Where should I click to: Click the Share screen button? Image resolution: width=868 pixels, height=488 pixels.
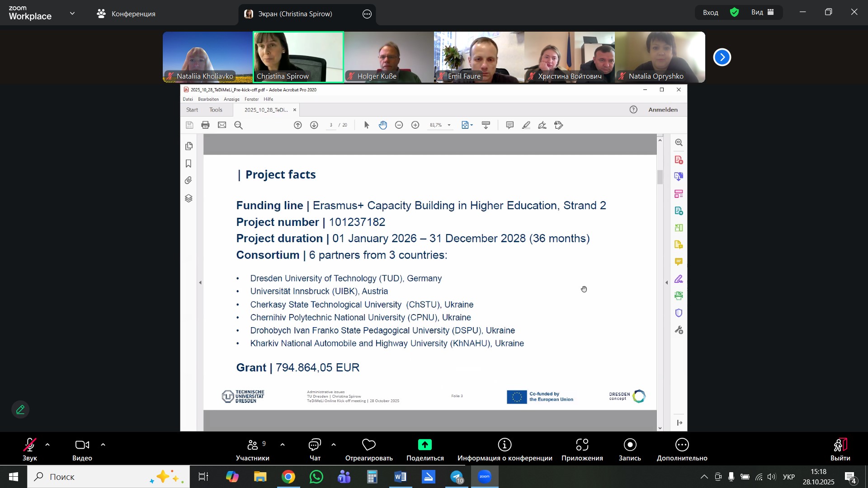coord(425,450)
